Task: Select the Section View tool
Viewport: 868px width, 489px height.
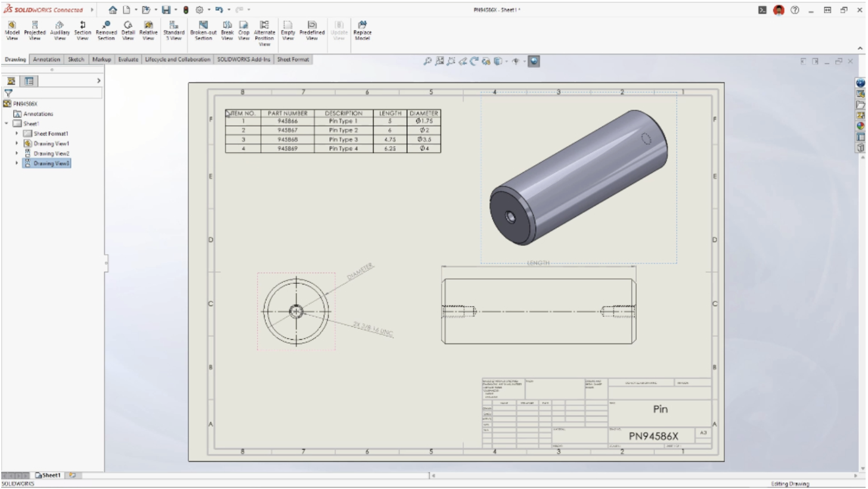Action: (x=82, y=31)
